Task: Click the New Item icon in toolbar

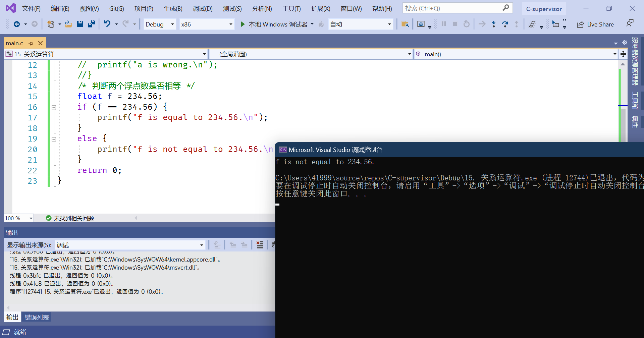Action: click(51, 24)
